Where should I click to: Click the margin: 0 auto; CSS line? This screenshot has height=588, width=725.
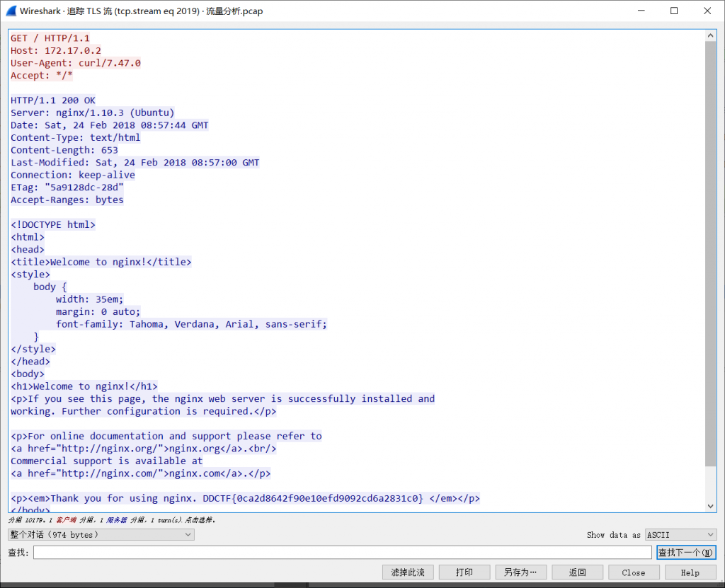pos(98,312)
